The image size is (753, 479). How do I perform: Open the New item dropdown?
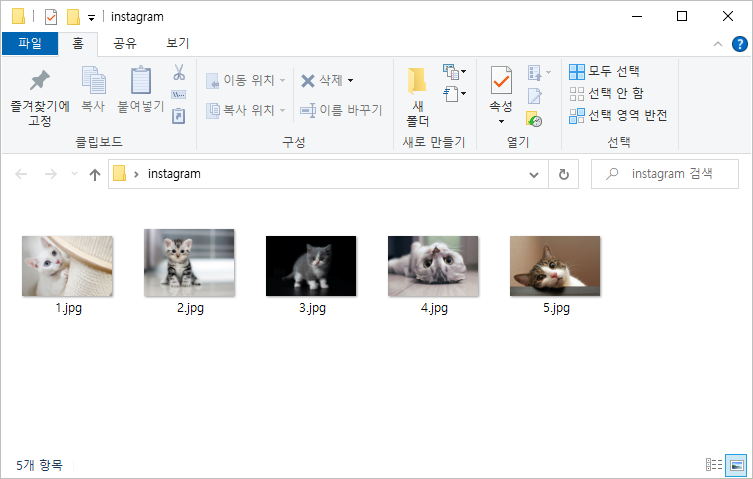click(x=454, y=72)
